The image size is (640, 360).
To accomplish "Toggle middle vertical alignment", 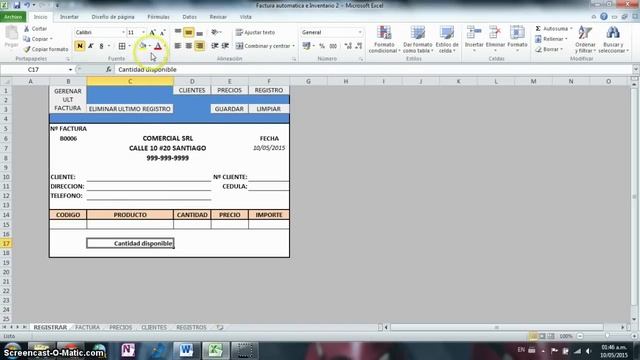I will coord(189,32).
